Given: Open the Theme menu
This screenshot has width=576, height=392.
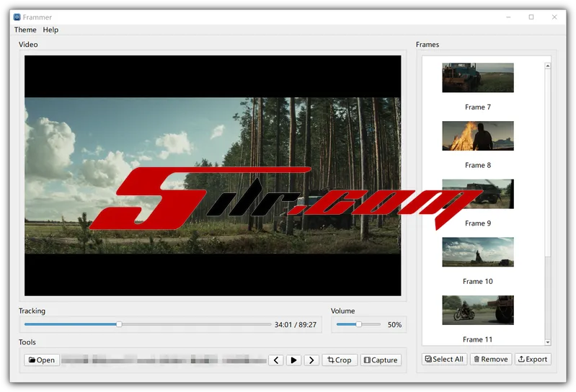Looking at the screenshot, I should [25, 30].
